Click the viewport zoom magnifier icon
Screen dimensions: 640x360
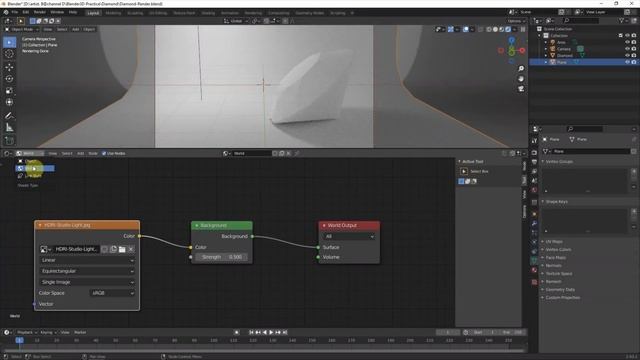521,69
